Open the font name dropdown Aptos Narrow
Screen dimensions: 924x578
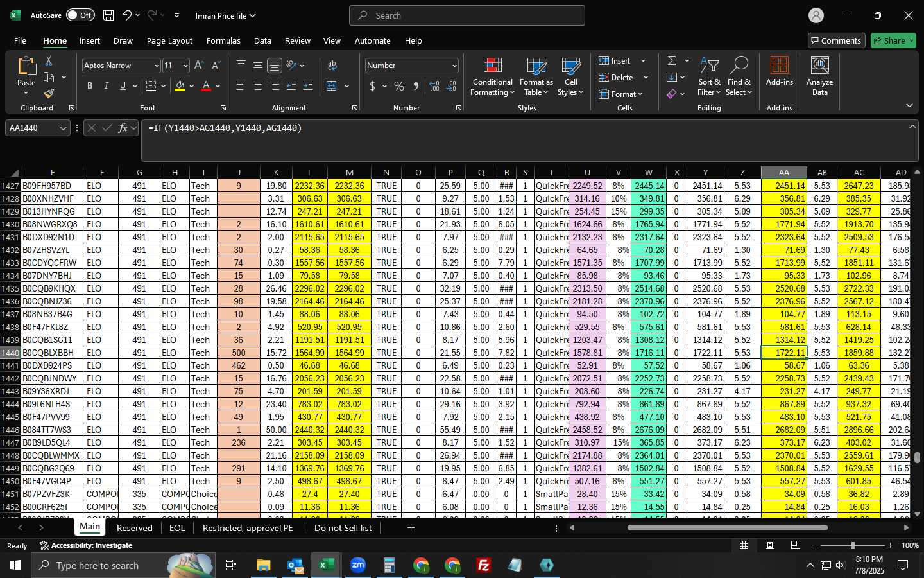tap(156, 66)
